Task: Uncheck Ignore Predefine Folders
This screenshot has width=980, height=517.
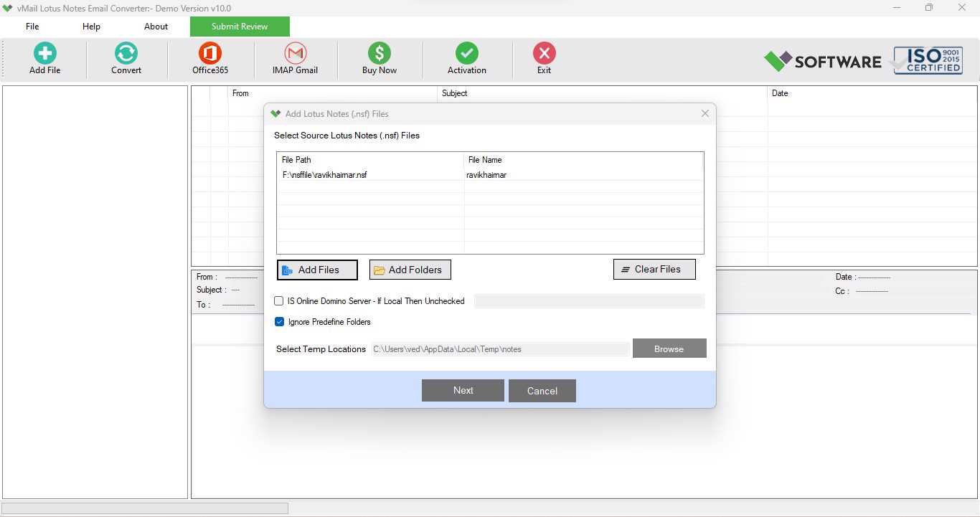Action: [x=279, y=322]
